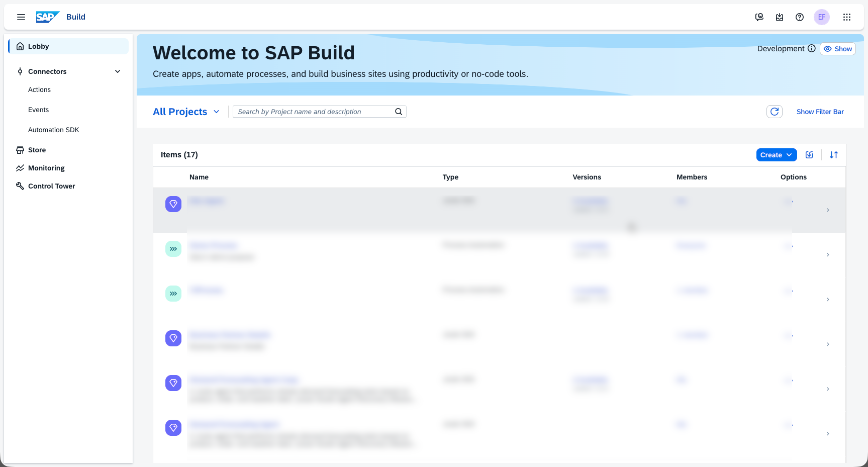This screenshot has height=467, width=868.
Task: Enable multi-select mode icon beside Create
Action: click(x=809, y=155)
